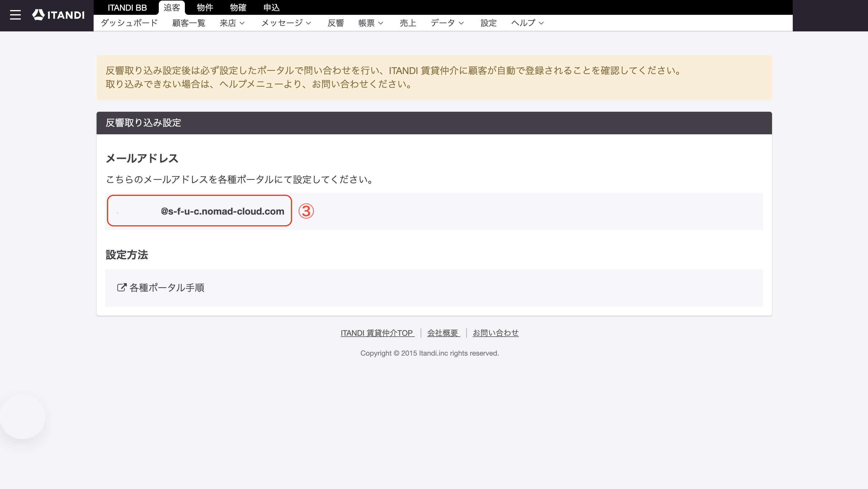Open the 設定 menu item
This screenshot has height=489, width=868.
489,23
